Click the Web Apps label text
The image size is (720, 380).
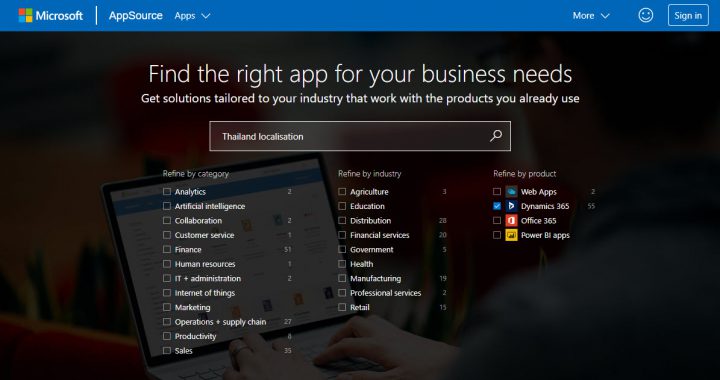539,192
